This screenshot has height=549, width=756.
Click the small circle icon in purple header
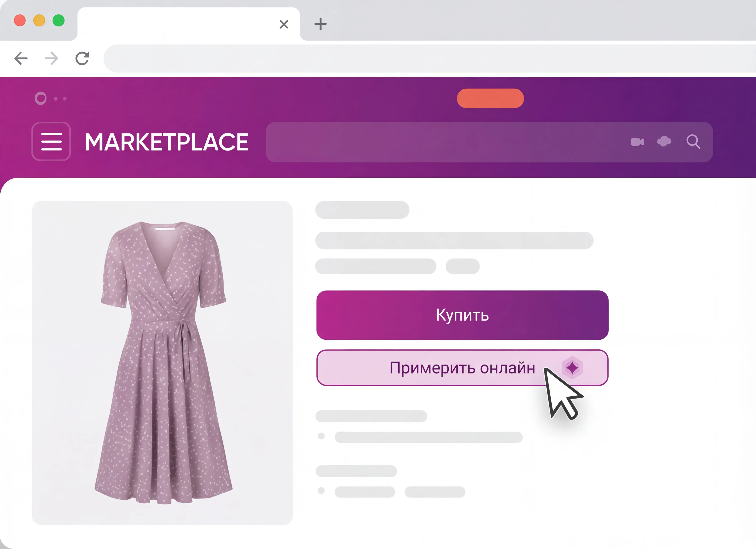[41, 98]
